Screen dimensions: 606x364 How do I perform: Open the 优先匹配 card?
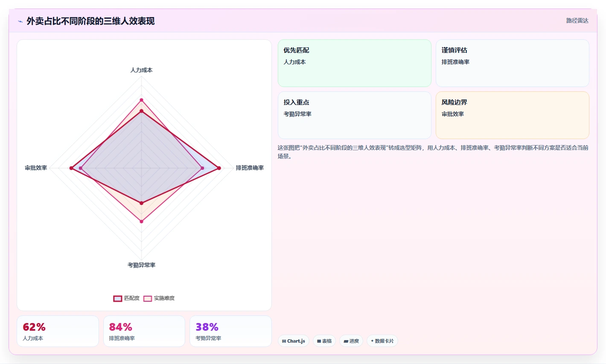tap(355, 63)
